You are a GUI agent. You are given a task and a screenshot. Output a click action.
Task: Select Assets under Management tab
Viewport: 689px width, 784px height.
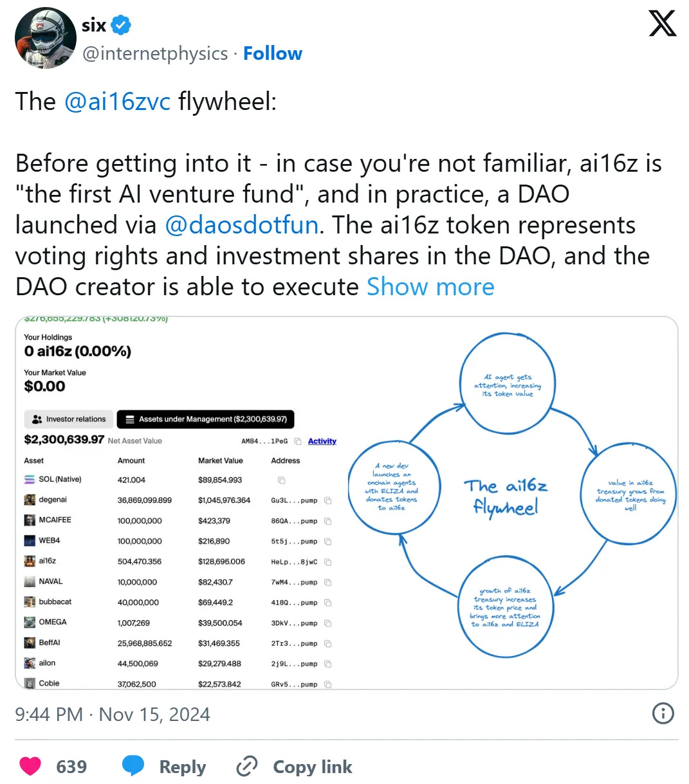pos(206,419)
